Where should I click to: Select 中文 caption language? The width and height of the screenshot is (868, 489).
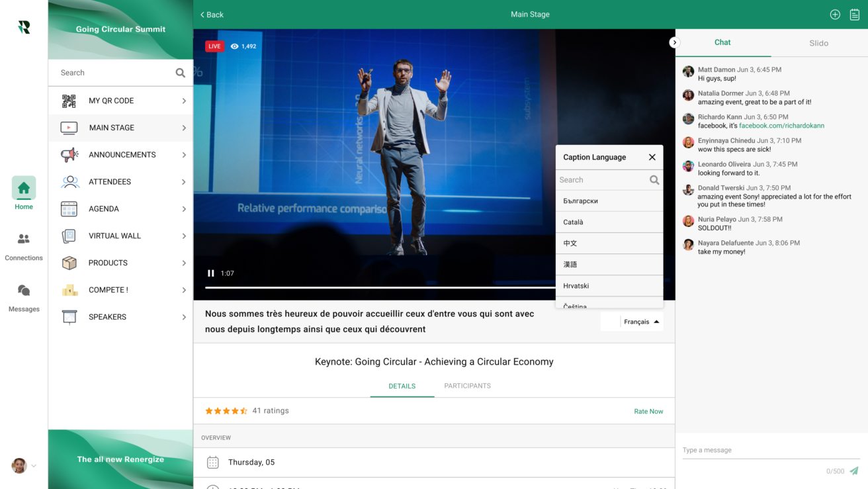point(609,244)
